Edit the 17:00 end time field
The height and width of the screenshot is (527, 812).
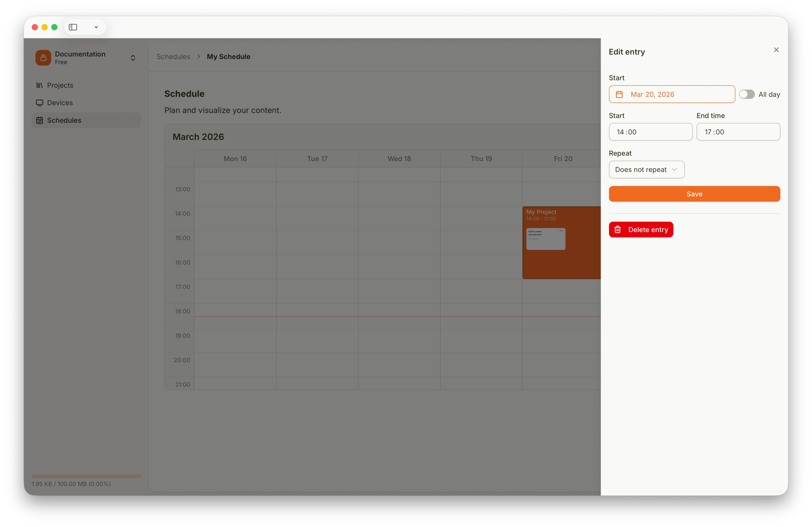coord(738,132)
